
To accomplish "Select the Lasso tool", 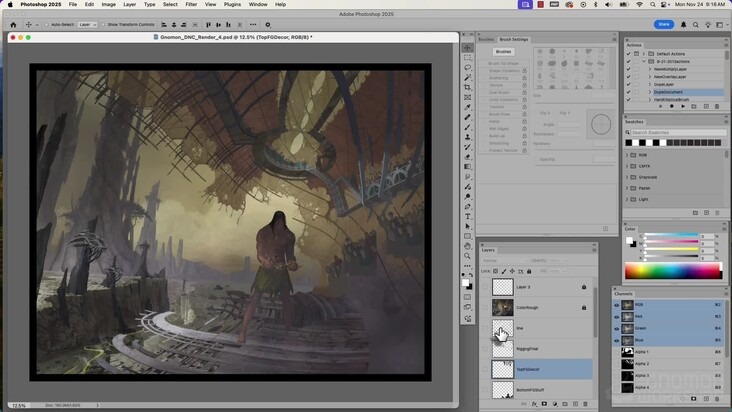I will pos(467,67).
